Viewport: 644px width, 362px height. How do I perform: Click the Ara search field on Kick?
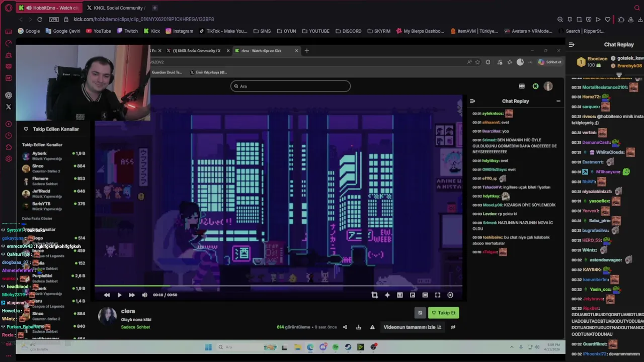[x=290, y=86]
